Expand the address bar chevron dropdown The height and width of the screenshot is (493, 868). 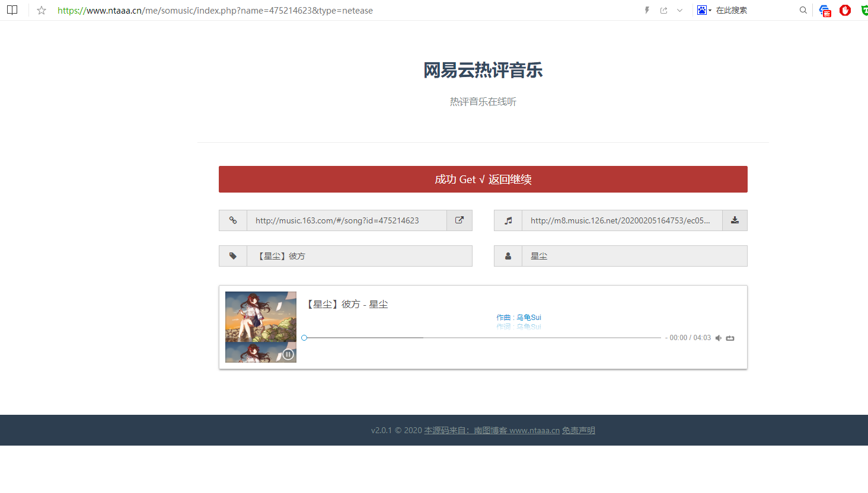pyautogui.click(x=679, y=10)
